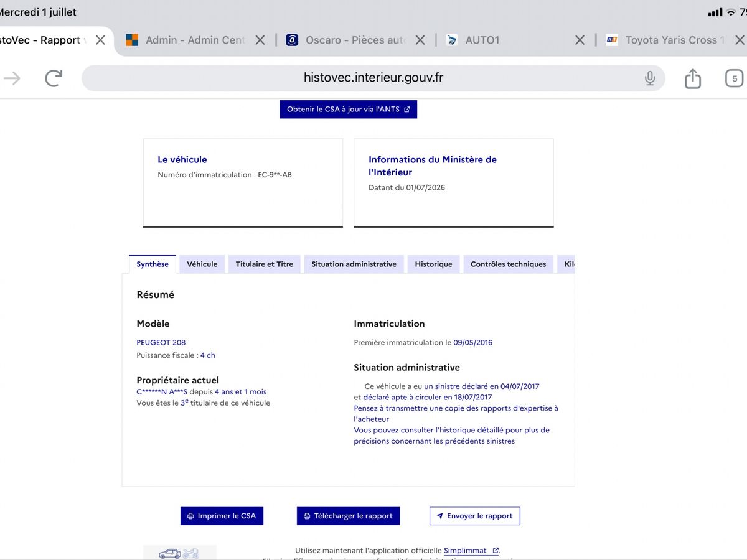Open the Contrôles techniques tab
This screenshot has width=747, height=560.
click(x=509, y=264)
